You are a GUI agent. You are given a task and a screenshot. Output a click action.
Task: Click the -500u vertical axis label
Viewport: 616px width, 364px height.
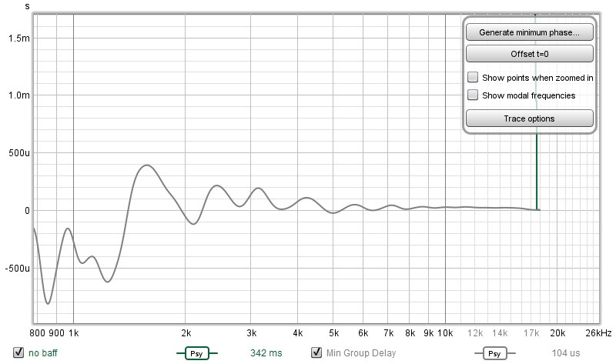pos(17,268)
